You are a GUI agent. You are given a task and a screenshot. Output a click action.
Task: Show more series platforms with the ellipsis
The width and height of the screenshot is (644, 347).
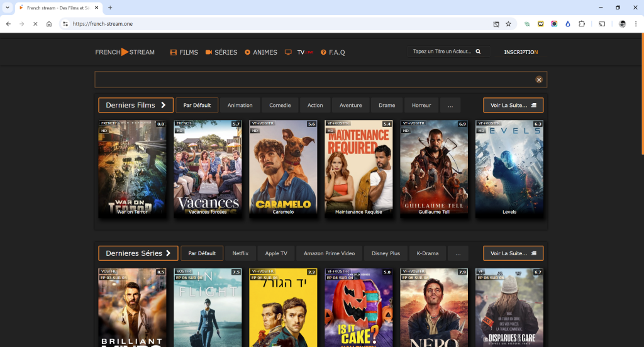tap(457, 253)
